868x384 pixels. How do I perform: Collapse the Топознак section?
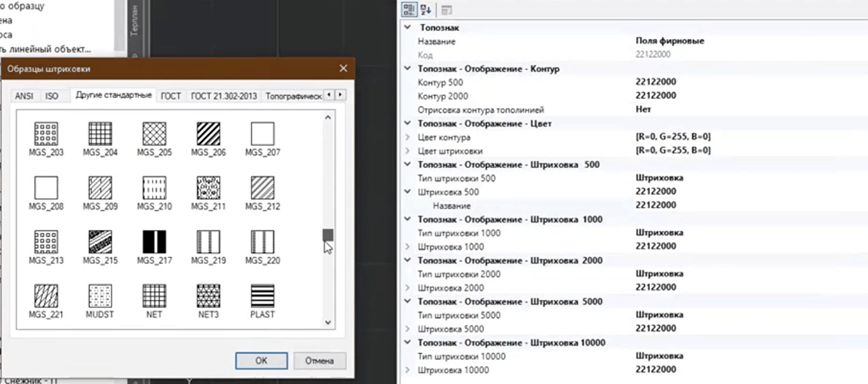(408, 28)
